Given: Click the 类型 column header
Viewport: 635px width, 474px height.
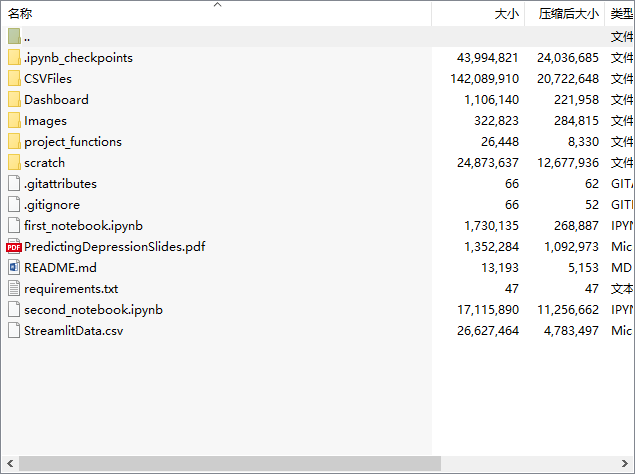Looking at the screenshot, I should click(x=622, y=14).
